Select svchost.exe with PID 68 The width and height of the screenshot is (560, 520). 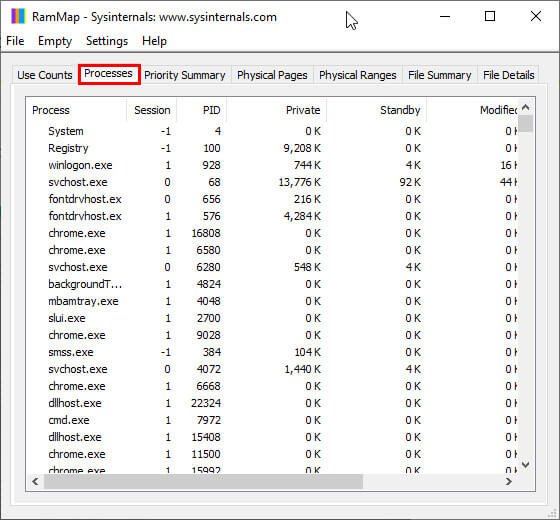click(272, 182)
